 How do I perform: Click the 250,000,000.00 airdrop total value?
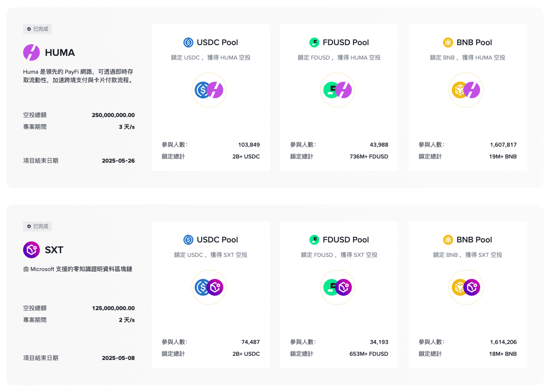click(113, 115)
